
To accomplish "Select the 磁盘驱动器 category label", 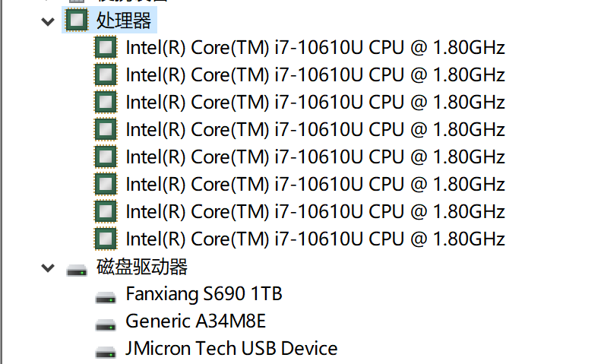I will click(142, 267).
